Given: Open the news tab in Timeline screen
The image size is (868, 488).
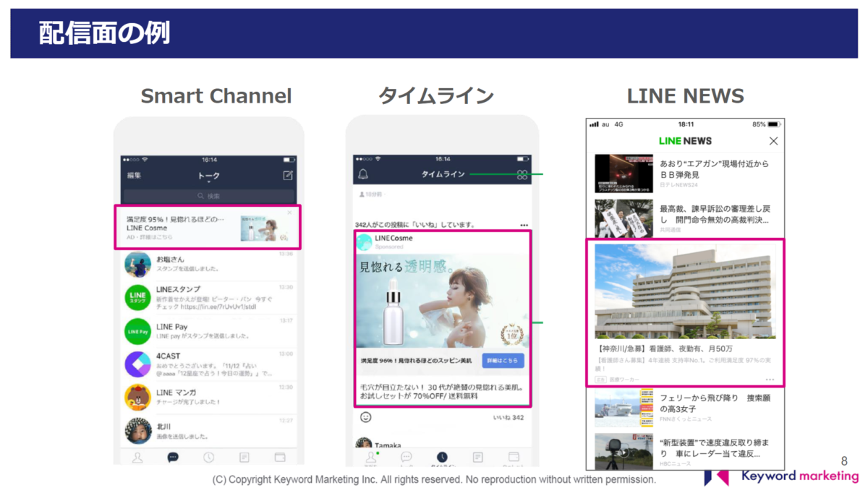Looking at the screenshot, I should (x=478, y=457).
